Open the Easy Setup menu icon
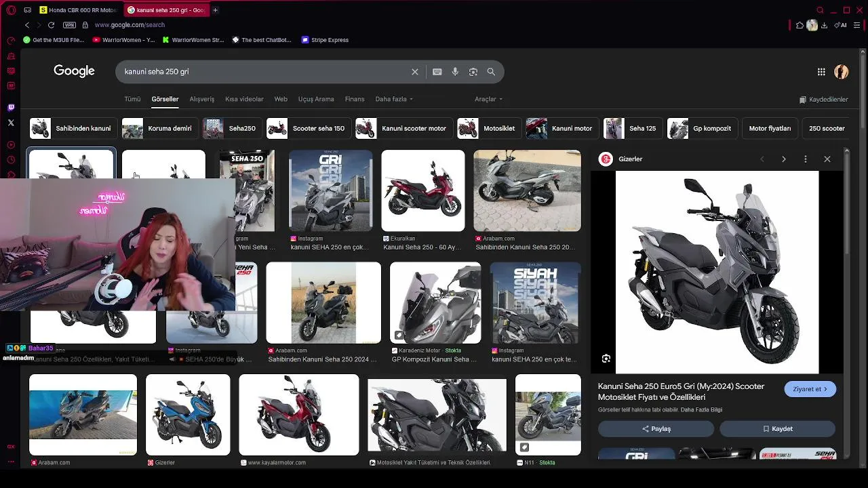Image resolution: width=868 pixels, height=488 pixels. pyautogui.click(x=856, y=25)
